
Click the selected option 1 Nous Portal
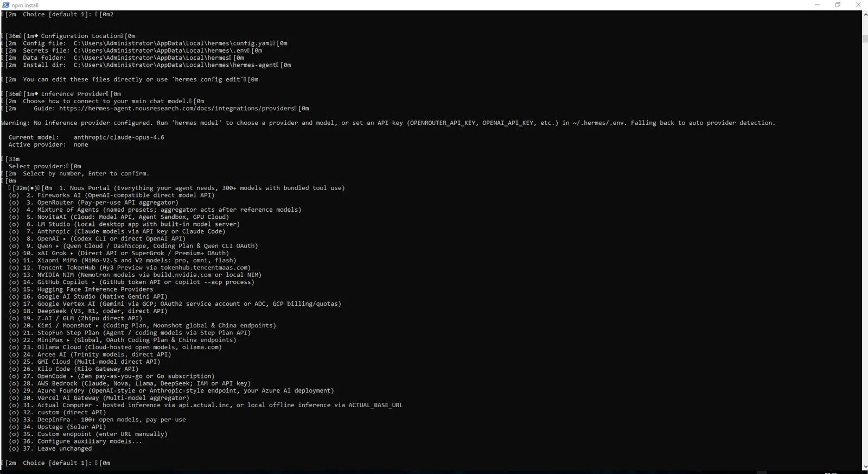(177, 188)
